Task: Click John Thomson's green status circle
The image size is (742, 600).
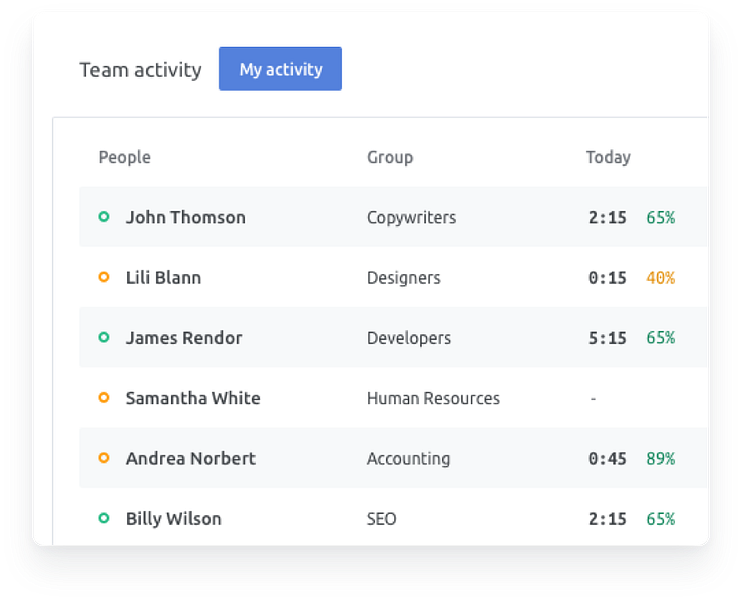Action: [104, 217]
